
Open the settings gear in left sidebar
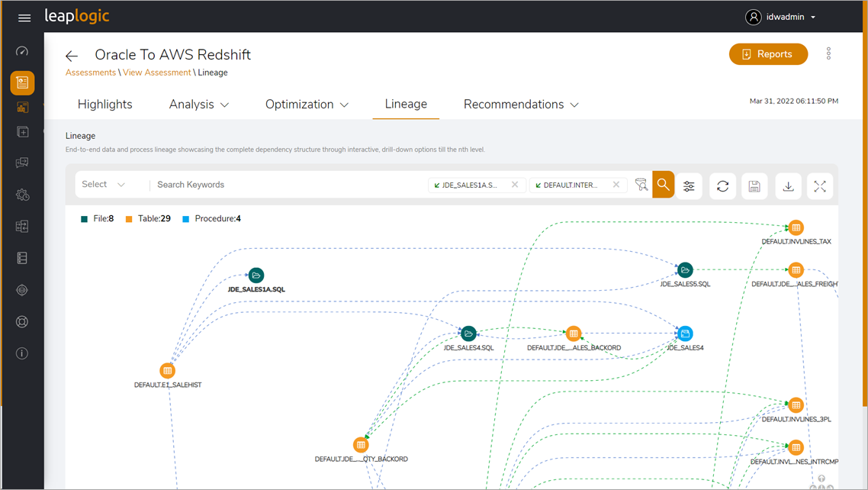coord(22,195)
